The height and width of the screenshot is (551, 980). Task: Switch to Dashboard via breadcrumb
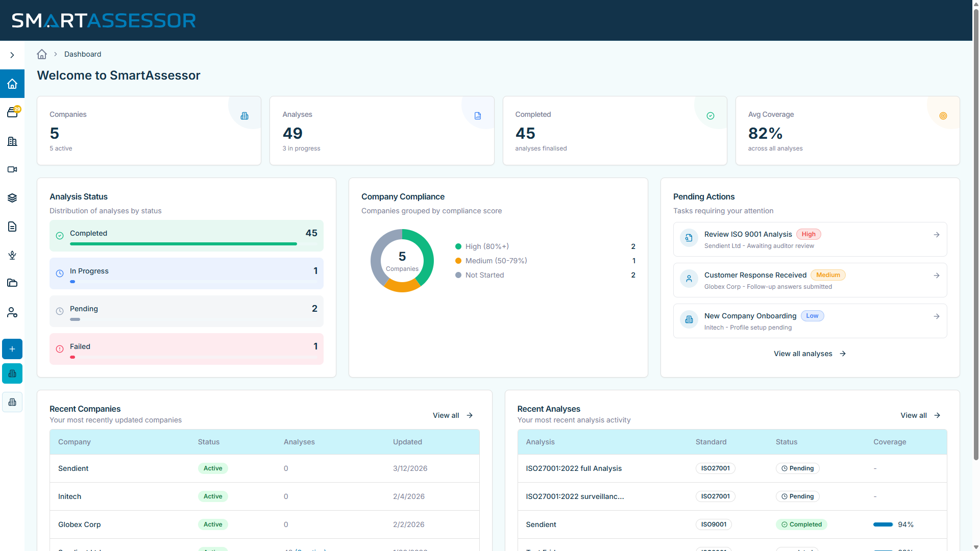83,54
